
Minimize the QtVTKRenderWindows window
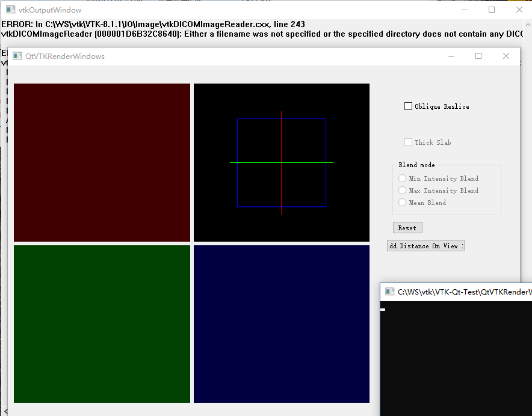pyautogui.click(x=451, y=56)
